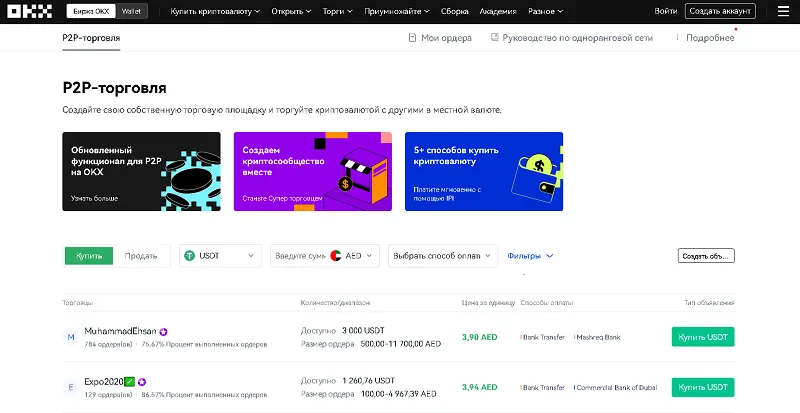Click the 100,00–4 967,39 AED order range
Viewport: 800px width, 413px height.
pos(398,394)
